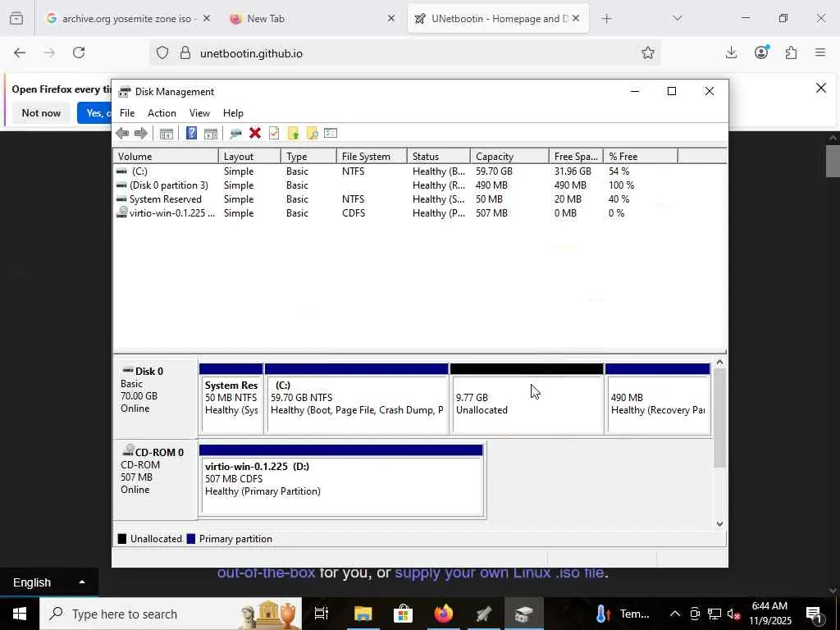Viewport: 840px width, 630px height.
Task: Click the folder with green arrow toolbar icon
Action: point(293,134)
